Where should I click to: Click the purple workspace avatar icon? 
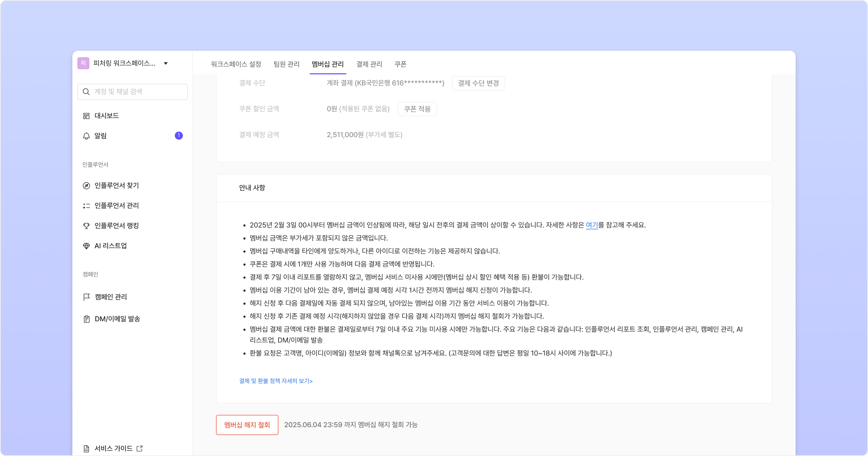tap(83, 63)
